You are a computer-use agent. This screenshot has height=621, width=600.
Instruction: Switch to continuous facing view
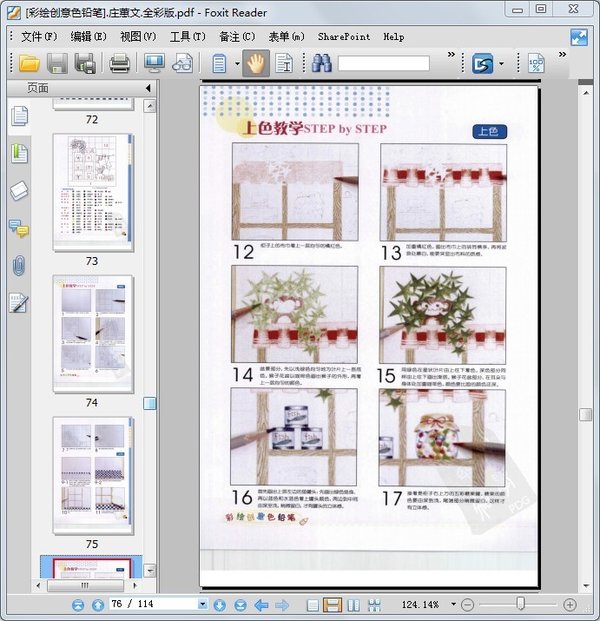[374, 605]
